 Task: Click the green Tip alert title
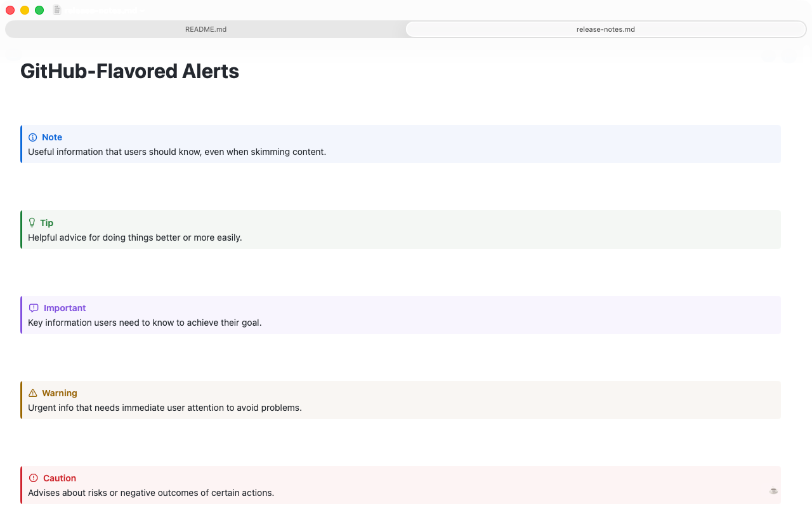[x=47, y=223]
